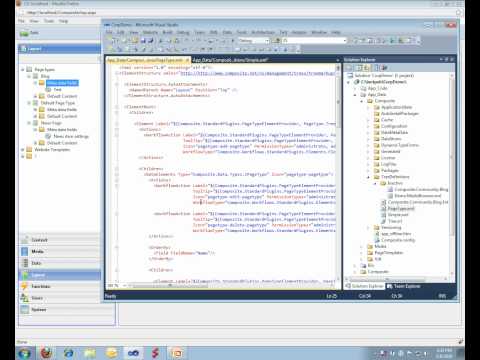
Task: Click the Save icon in Visual Studio toolbar
Action: click(143, 41)
